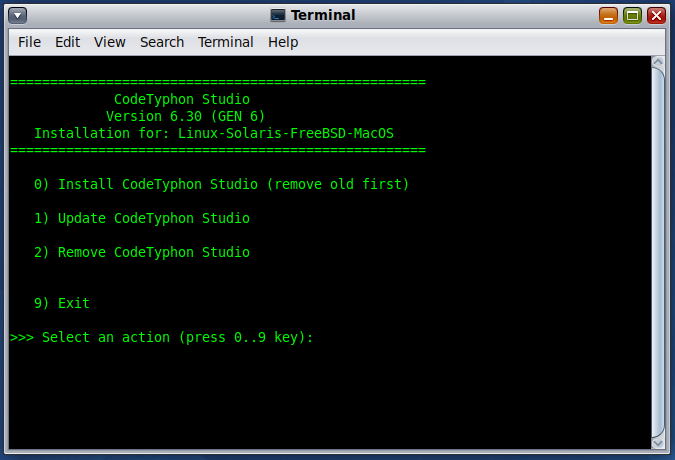
Task: Open the Help menu
Action: (x=283, y=42)
